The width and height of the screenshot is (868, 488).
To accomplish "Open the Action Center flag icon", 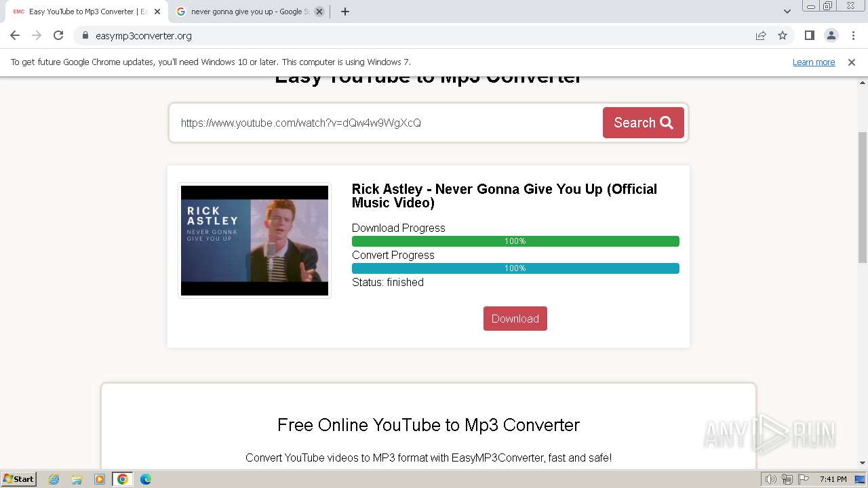I will (x=804, y=479).
